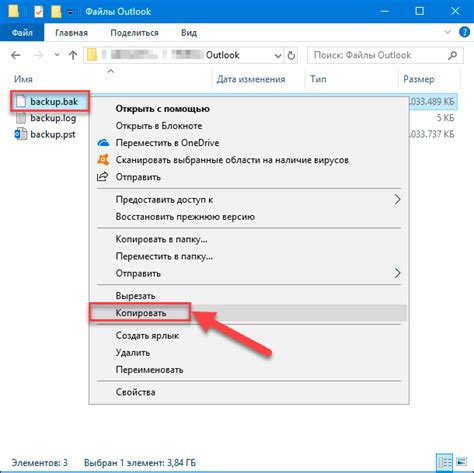Click the Avast antivirus scan icon
The image size is (474, 473).
click(x=103, y=159)
